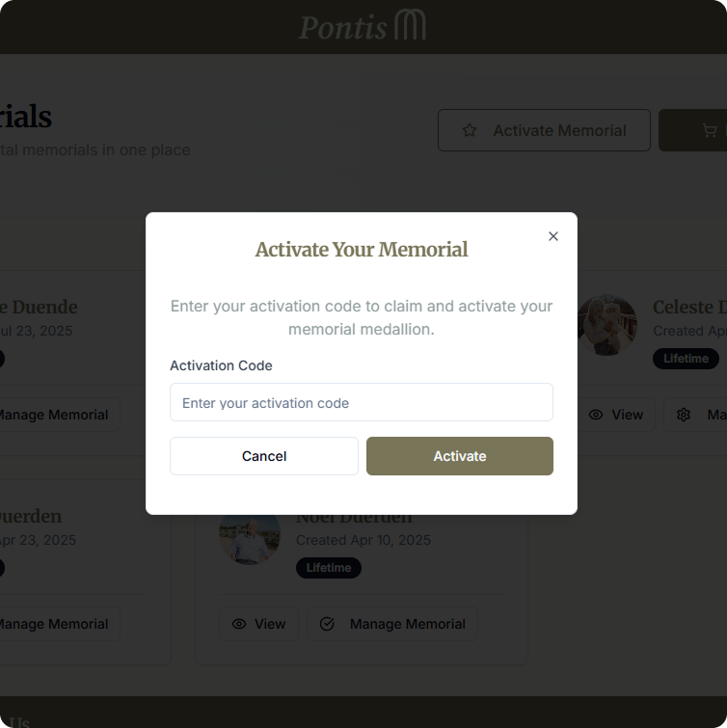Click check-circle icon in Noel's Manage Memorial
Screen dimensions: 727x728
point(327,624)
